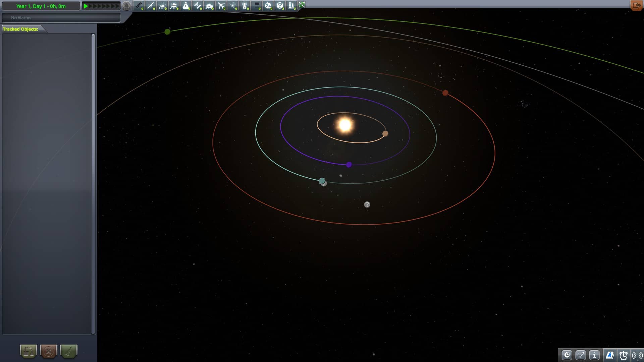
Task: Click the round real-time clock toggle
Action: (126, 6)
